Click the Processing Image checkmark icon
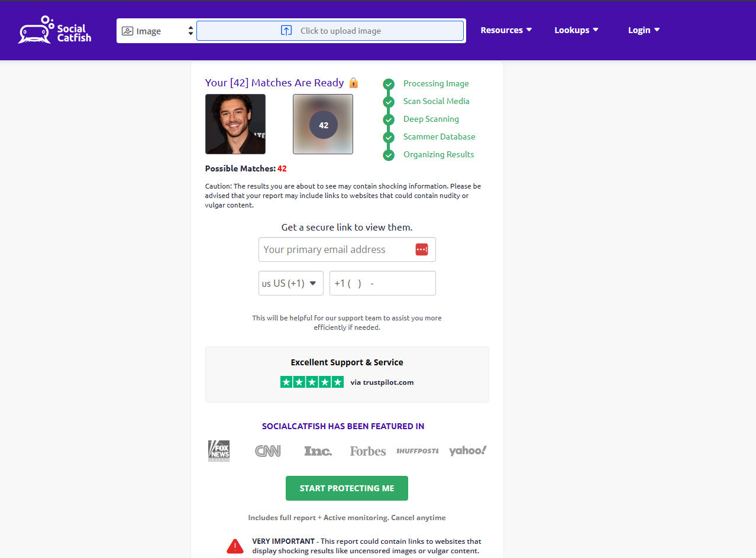 click(389, 84)
